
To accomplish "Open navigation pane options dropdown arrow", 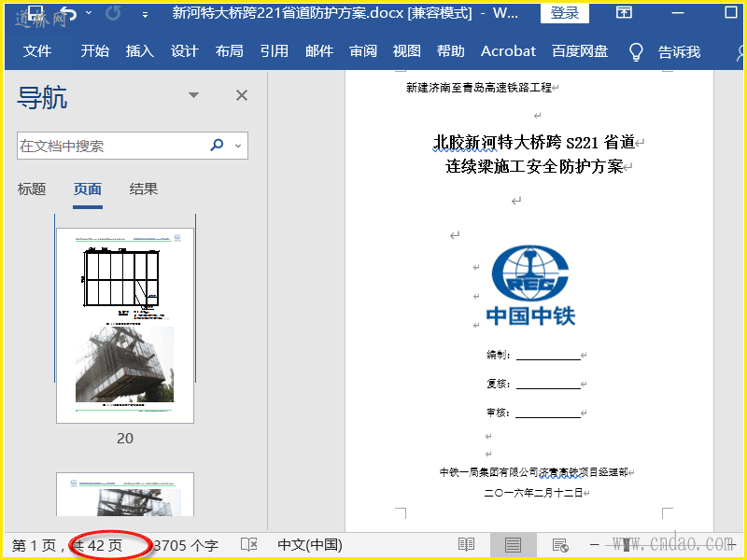I will click(x=193, y=95).
